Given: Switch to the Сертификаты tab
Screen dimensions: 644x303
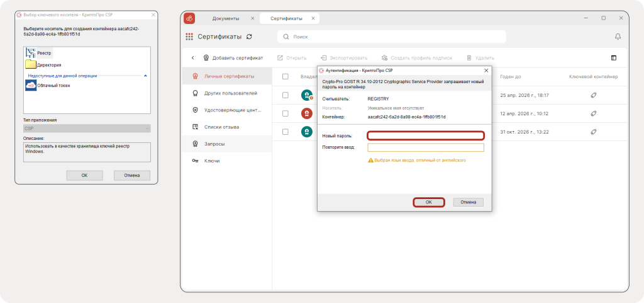Looking at the screenshot, I should [x=287, y=18].
